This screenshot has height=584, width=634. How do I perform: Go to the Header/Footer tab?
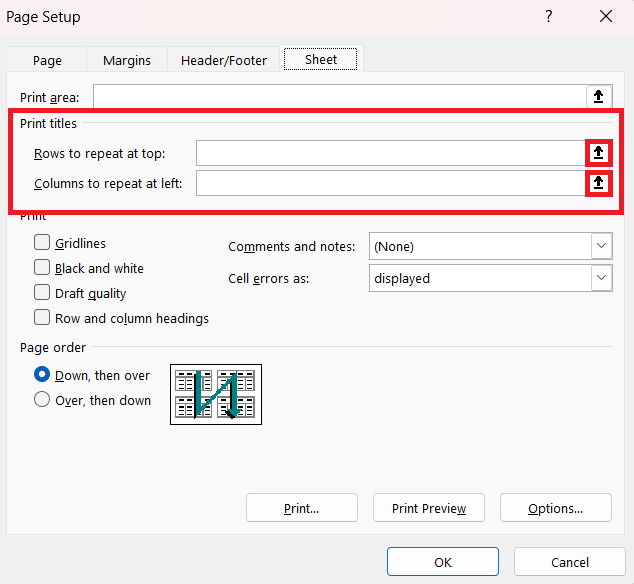coord(224,60)
